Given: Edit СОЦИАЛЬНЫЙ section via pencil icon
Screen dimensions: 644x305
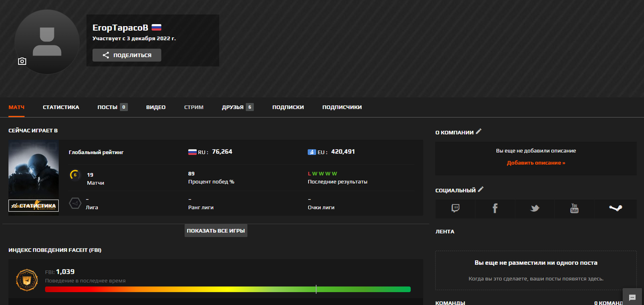Looking at the screenshot, I should point(481,190).
